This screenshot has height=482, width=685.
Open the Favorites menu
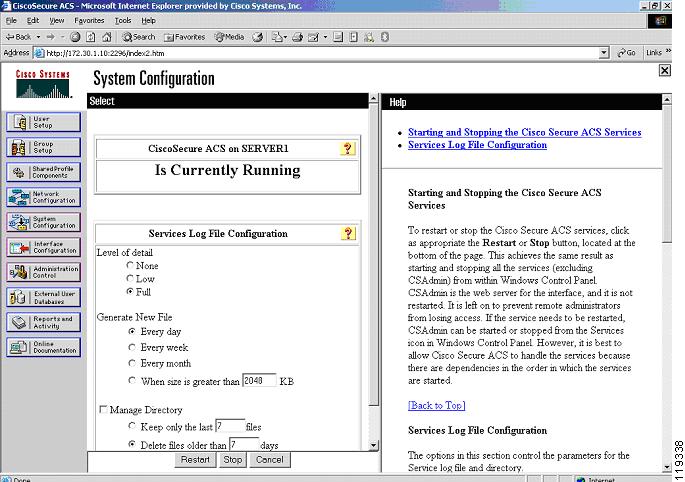click(89, 21)
